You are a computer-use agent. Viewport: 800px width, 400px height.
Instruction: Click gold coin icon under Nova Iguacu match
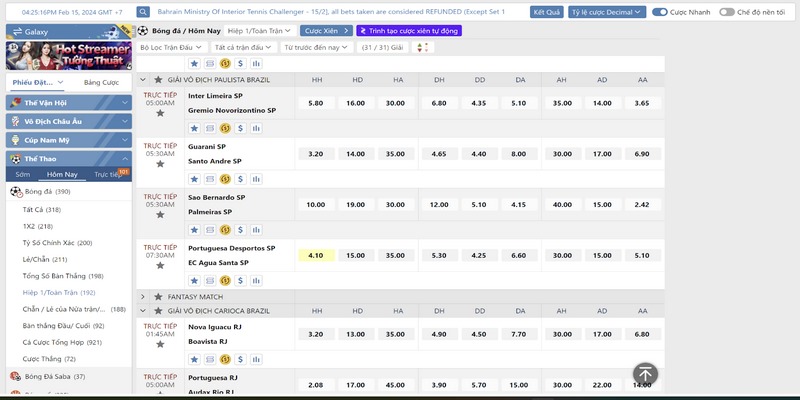pos(225,360)
